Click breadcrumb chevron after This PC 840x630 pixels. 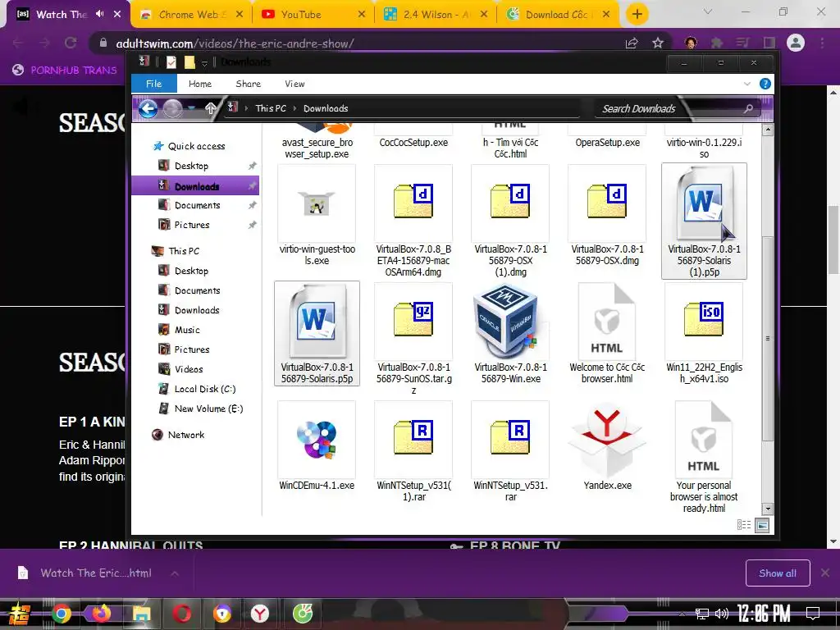(294, 108)
